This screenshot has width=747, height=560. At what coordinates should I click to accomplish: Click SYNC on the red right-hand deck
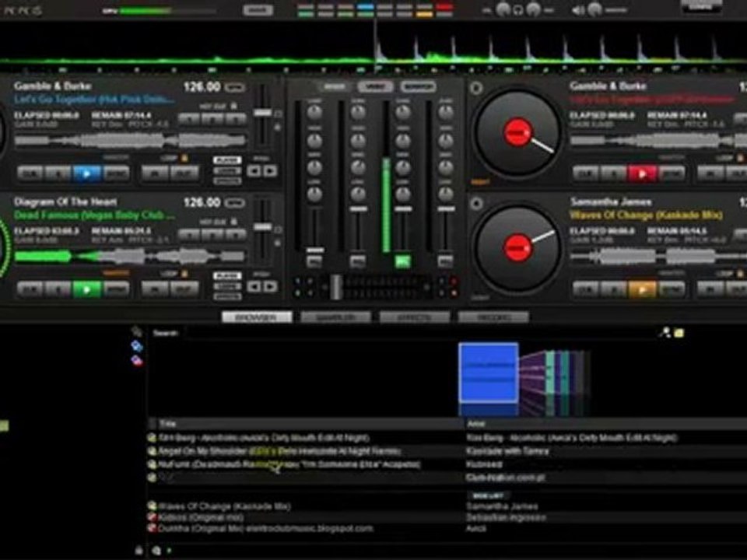tap(672, 173)
